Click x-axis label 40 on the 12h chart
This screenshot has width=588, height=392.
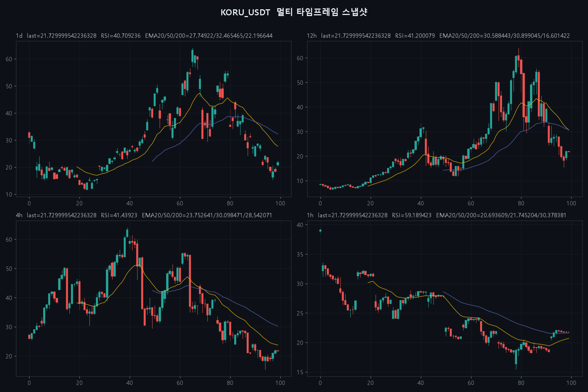pos(421,203)
